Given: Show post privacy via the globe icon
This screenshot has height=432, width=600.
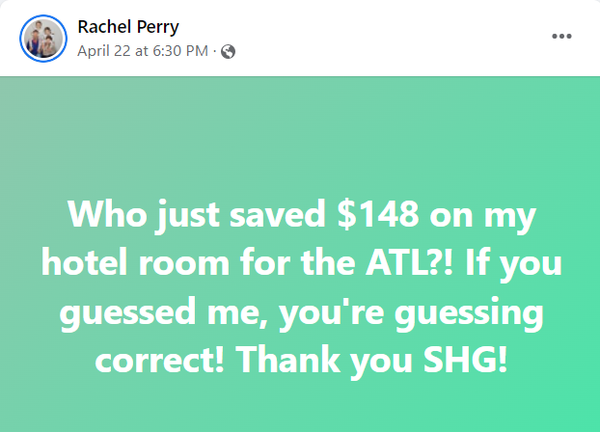Looking at the screenshot, I should [x=228, y=51].
